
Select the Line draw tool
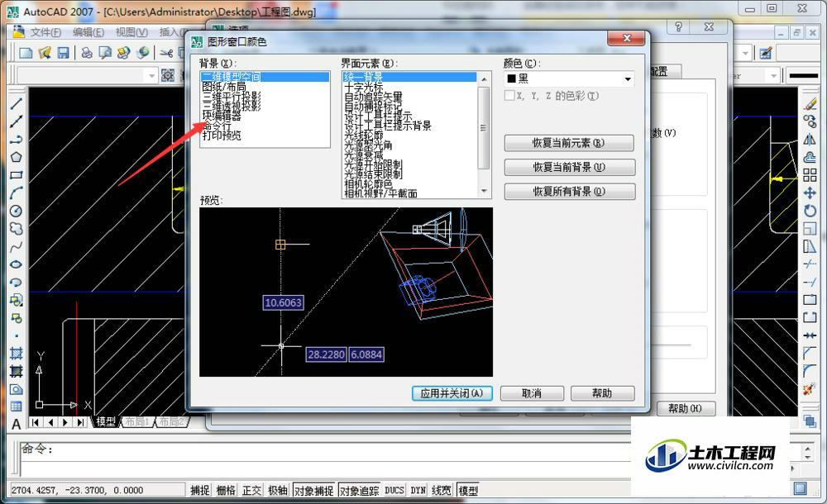click(x=17, y=103)
